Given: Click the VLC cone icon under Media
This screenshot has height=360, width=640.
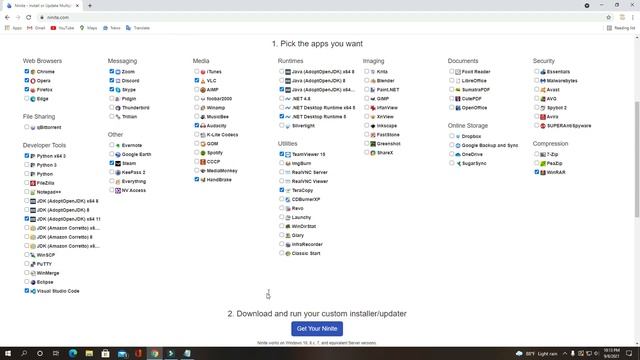Looking at the screenshot, I should 203,81.
